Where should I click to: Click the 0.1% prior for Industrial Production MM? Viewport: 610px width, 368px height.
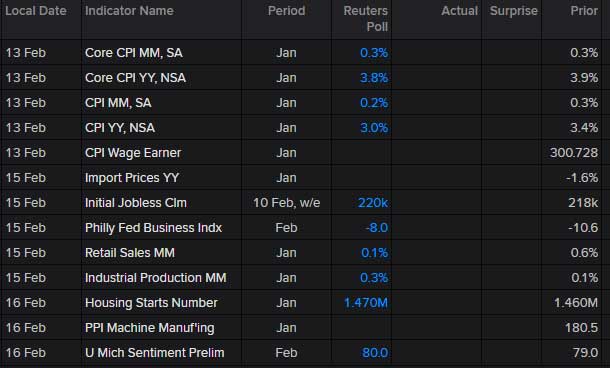pyautogui.click(x=584, y=278)
